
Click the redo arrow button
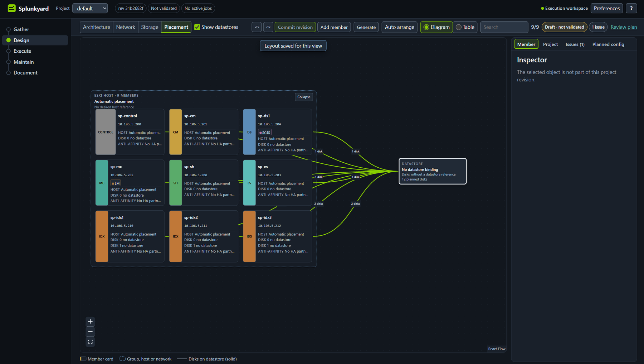pyautogui.click(x=268, y=27)
